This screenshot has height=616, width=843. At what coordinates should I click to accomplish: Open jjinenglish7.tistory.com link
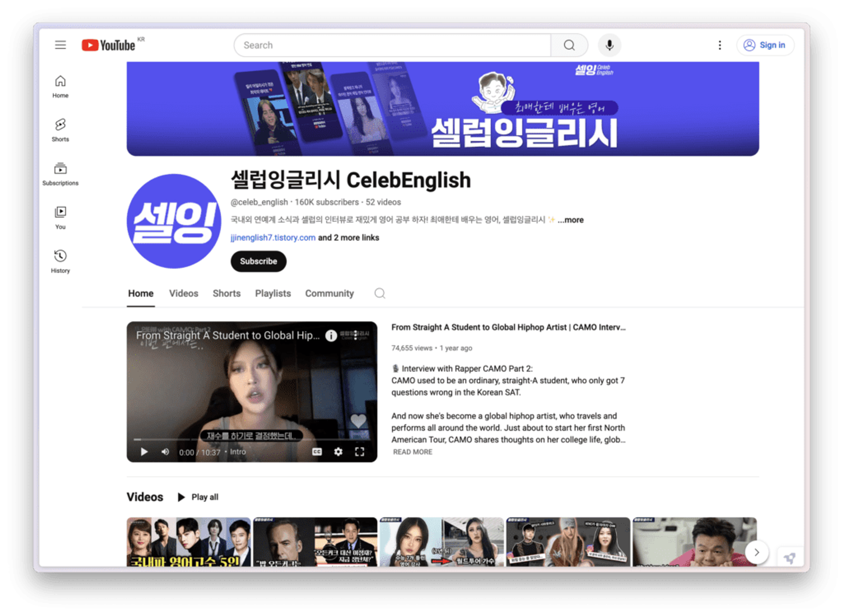point(273,237)
